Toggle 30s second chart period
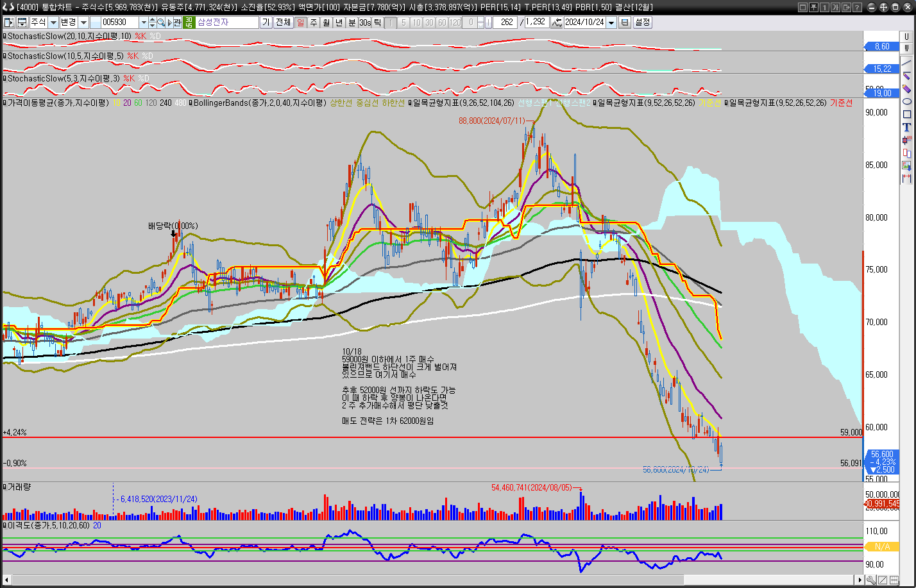This screenshot has height=588, width=916. [x=365, y=22]
